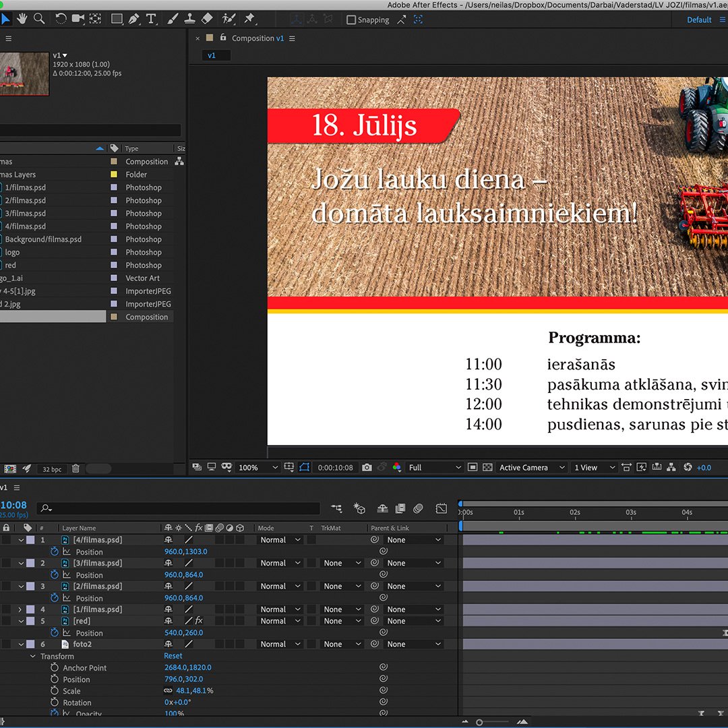The width and height of the screenshot is (728, 728).
Task: Open blend Mode dropdown for foto2 layer
Action: pos(280,644)
